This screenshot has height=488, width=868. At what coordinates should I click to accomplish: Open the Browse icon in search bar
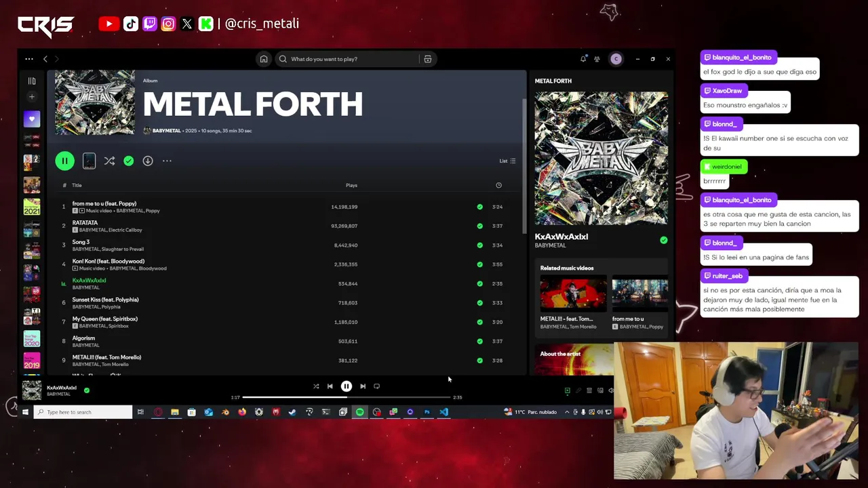(x=427, y=59)
